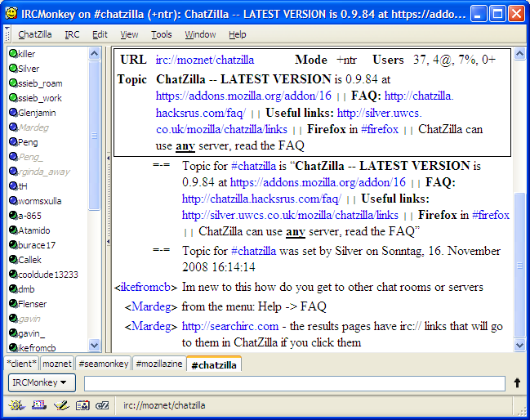This screenshot has width=530, height=420.
Task: Click the green status icon beside killer
Action: (x=13, y=54)
